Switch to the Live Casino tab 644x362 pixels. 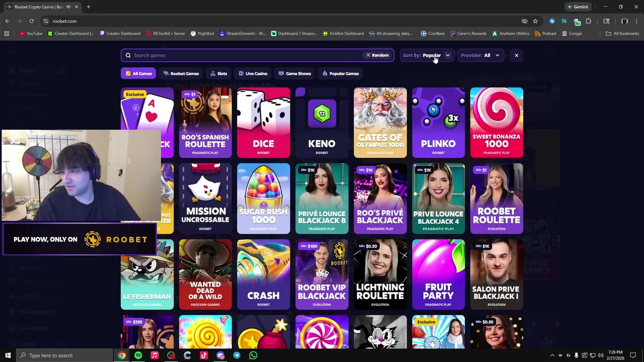[253, 73]
